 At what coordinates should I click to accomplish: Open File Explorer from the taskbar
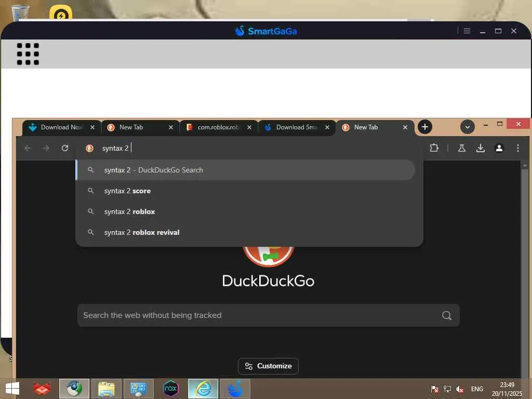[x=107, y=389]
